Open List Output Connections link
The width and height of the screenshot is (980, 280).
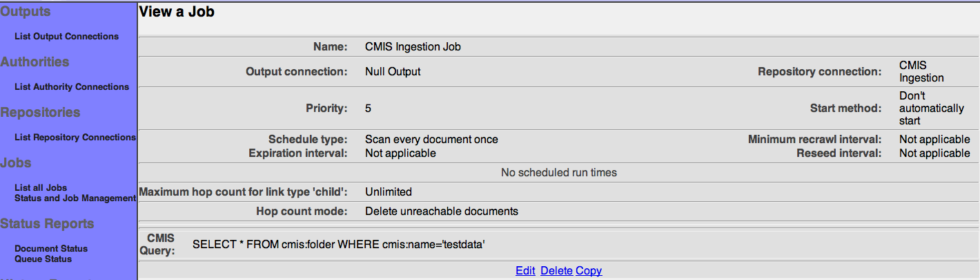(66, 37)
